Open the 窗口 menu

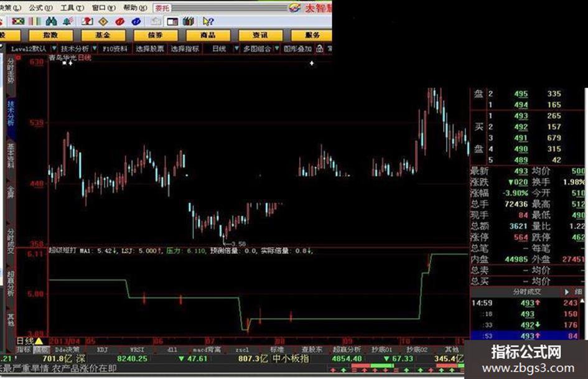click(103, 7)
